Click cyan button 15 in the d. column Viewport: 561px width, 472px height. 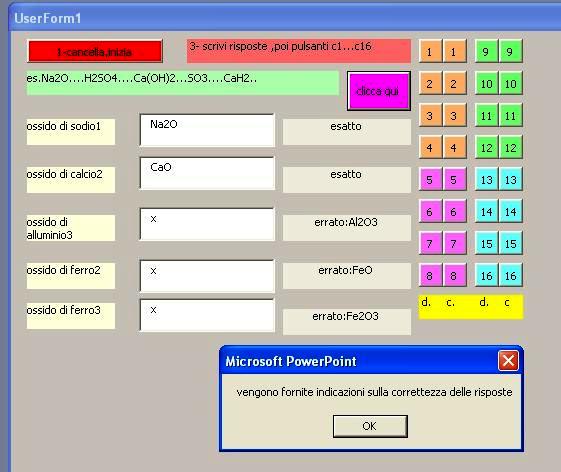point(487,243)
